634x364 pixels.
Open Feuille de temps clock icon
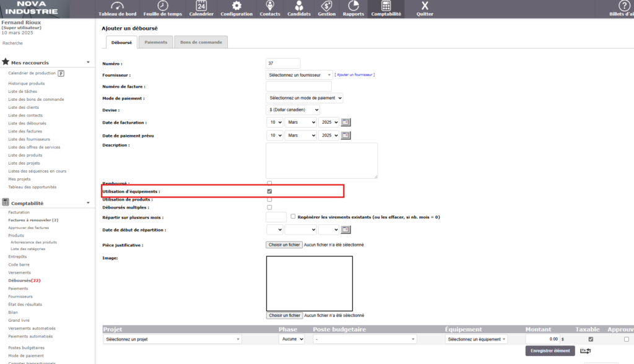[163, 6]
